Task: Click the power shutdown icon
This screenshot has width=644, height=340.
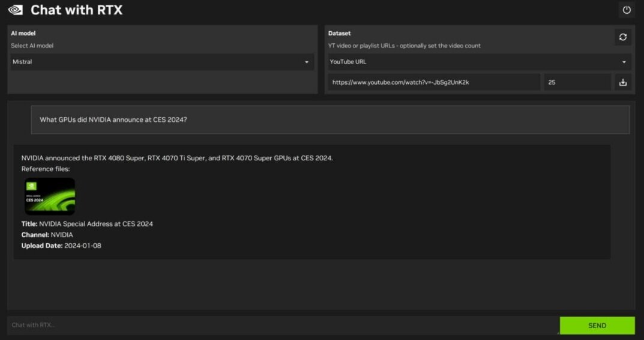Action: coord(627,10)
